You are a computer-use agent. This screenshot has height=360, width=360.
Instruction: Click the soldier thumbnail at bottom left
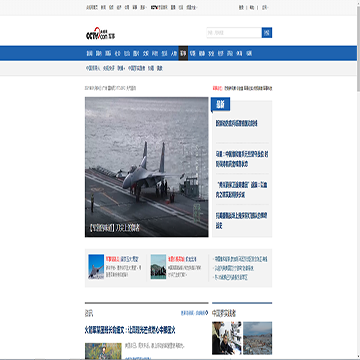pos(103,351)
